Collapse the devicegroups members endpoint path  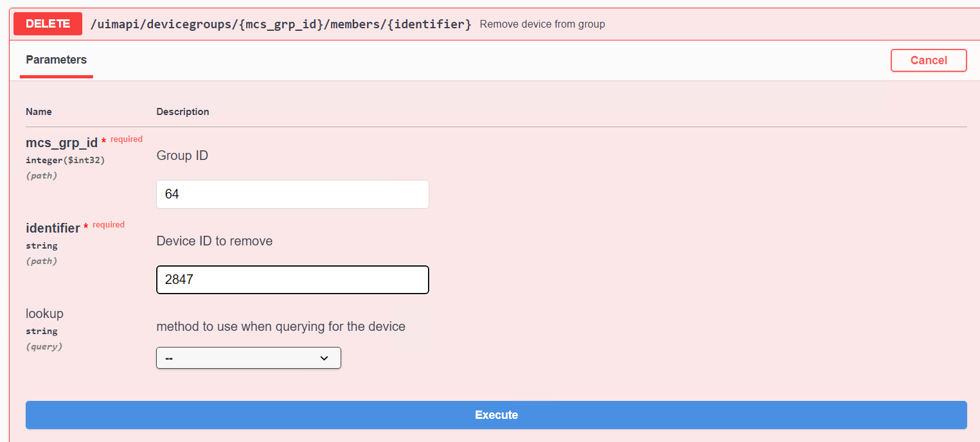point(281,24)
